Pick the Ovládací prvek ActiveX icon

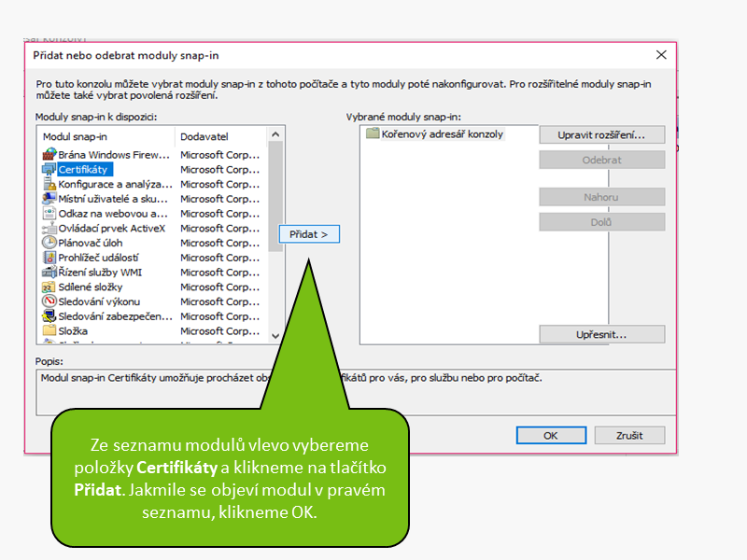point(49,229)
